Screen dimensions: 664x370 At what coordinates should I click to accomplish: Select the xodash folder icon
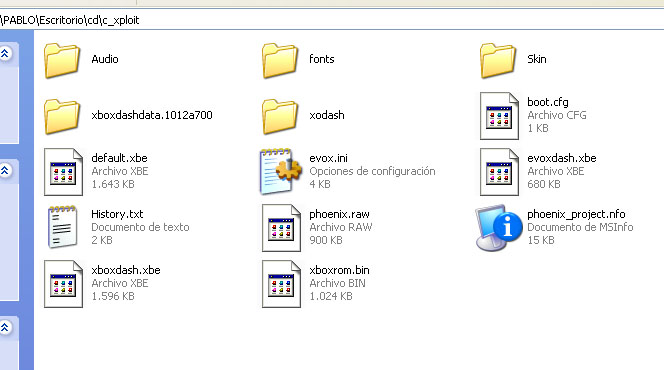pos(280,116)
